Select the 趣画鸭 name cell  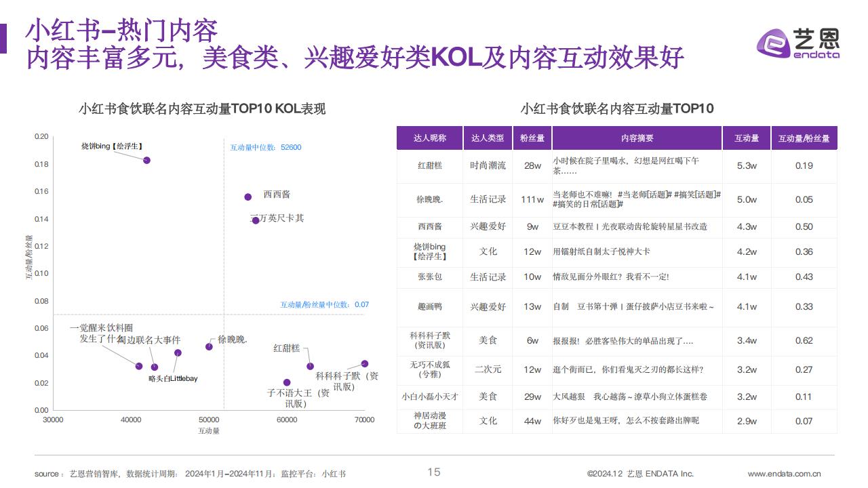[430, 307]
